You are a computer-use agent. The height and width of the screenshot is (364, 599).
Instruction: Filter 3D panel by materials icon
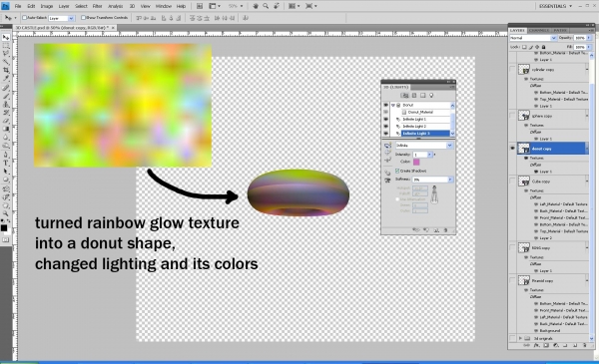(423, 96)
